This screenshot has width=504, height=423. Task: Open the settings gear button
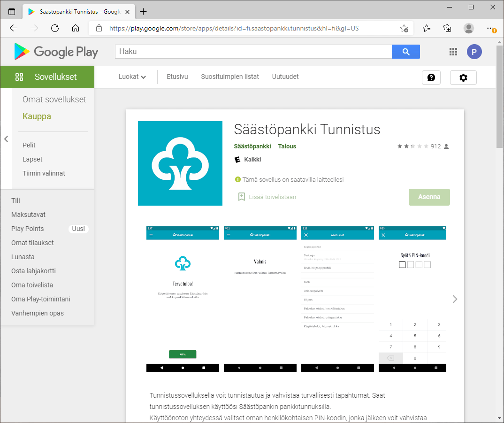click(x=463, y=77)
